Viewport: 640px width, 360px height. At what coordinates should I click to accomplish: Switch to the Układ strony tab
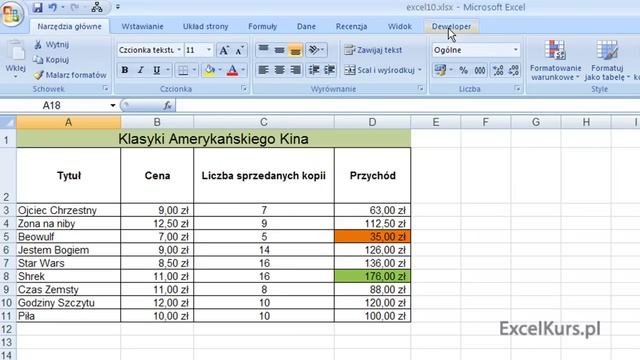click(x=205, y=27)
